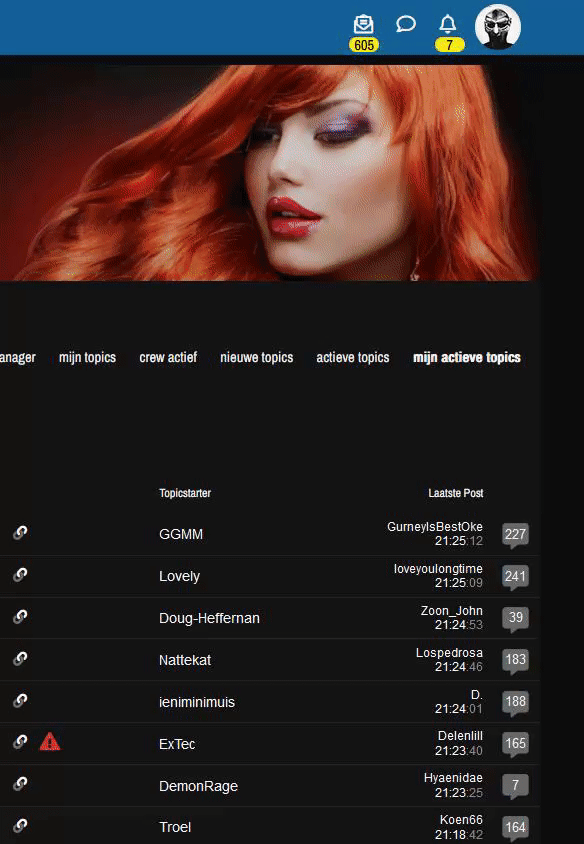The width and height of the screenshot is (584, 844).
Task: Click the 7 replies bubble for DemonRage topic
Action: point(515,785)
